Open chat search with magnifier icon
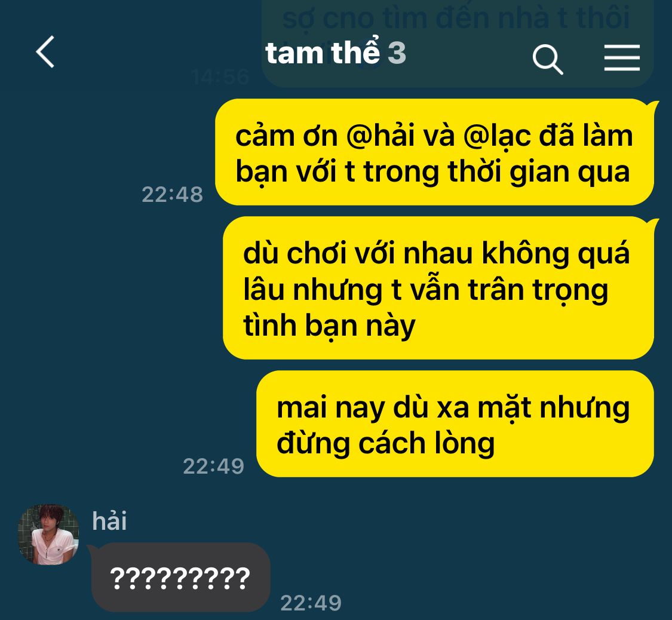Image resolution: width=672 pixels, height=620 pixels. point(547,59)
